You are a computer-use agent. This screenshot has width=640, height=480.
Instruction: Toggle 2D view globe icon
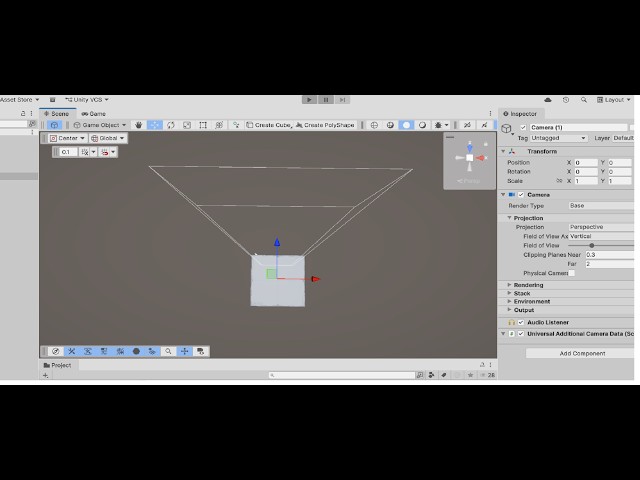[374, 125]
